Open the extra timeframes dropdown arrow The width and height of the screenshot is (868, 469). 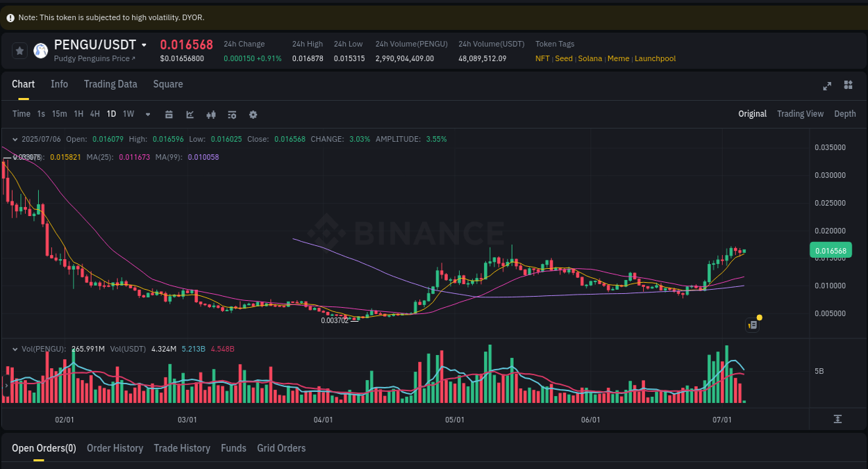click(x=147, y=114)
